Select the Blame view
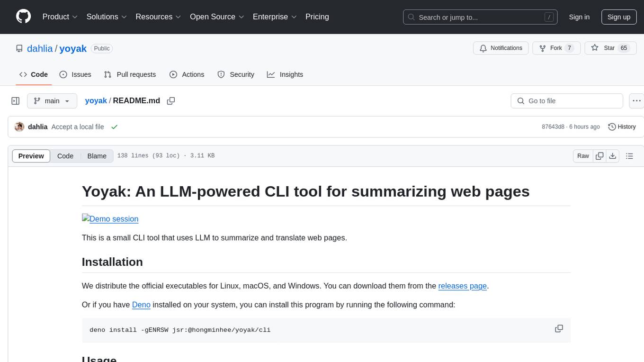Screen dimensions: 644x362 coord(97,156)
